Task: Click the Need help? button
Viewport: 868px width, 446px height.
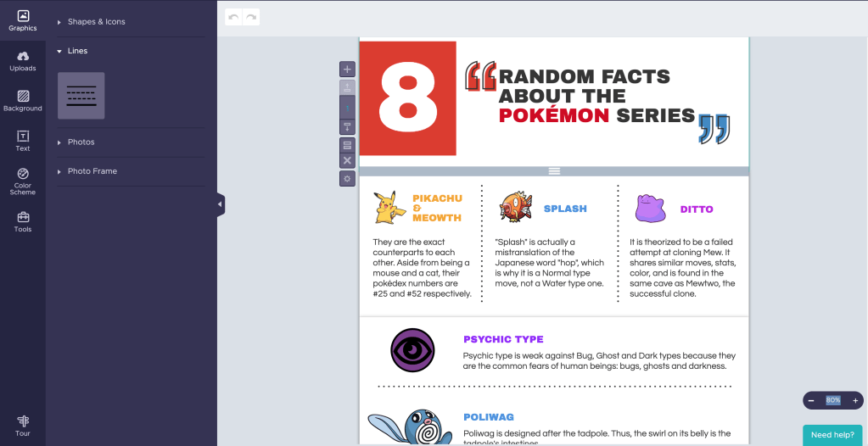Action: tap(832, 435)
